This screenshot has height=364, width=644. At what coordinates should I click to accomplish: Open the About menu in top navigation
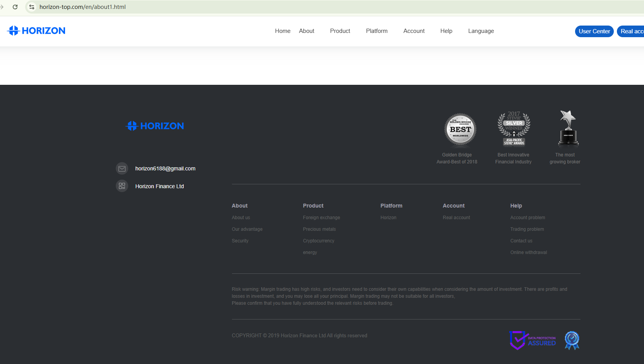[307, 31]
